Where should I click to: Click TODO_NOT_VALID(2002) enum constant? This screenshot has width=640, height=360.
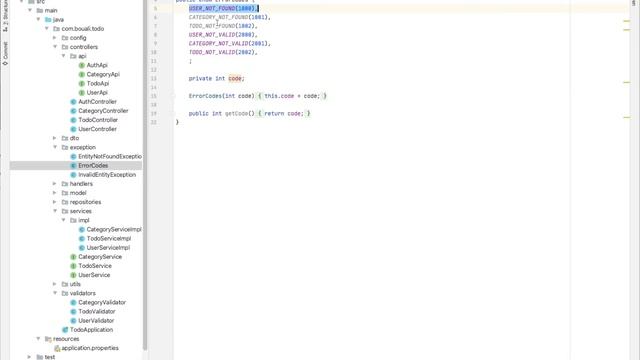click(222, 52)
